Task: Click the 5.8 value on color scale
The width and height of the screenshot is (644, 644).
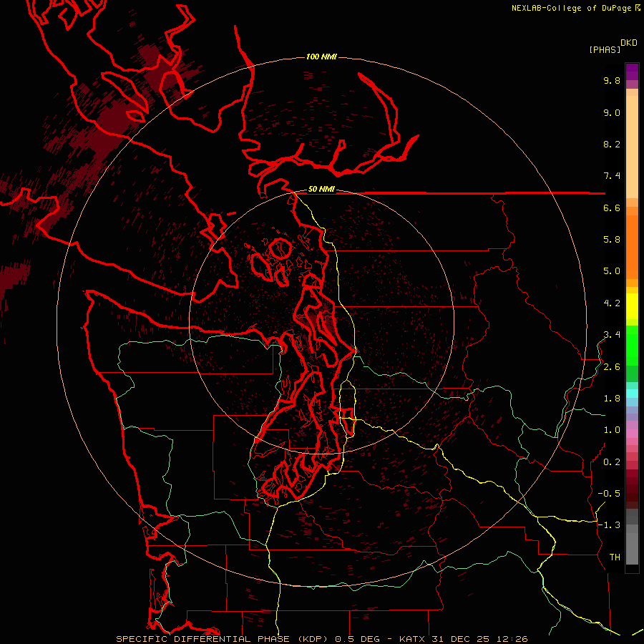Action: [612, 240]
